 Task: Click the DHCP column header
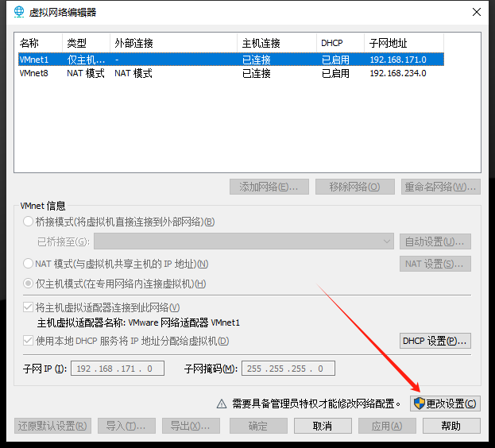tap(341, 43)
